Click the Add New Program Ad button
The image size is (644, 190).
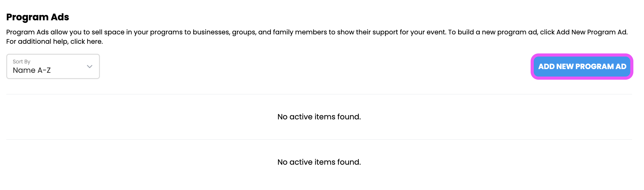coord(582,67)
